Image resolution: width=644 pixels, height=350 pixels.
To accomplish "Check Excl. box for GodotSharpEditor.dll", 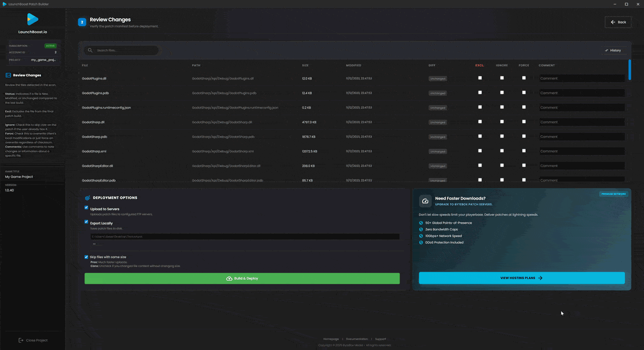I will (480, 165).
